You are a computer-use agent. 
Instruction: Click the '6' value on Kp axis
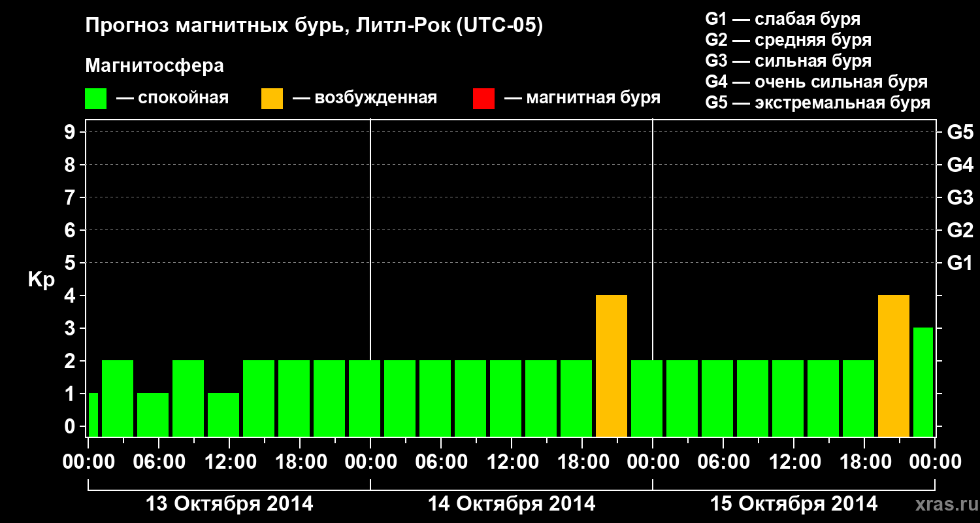71,231
